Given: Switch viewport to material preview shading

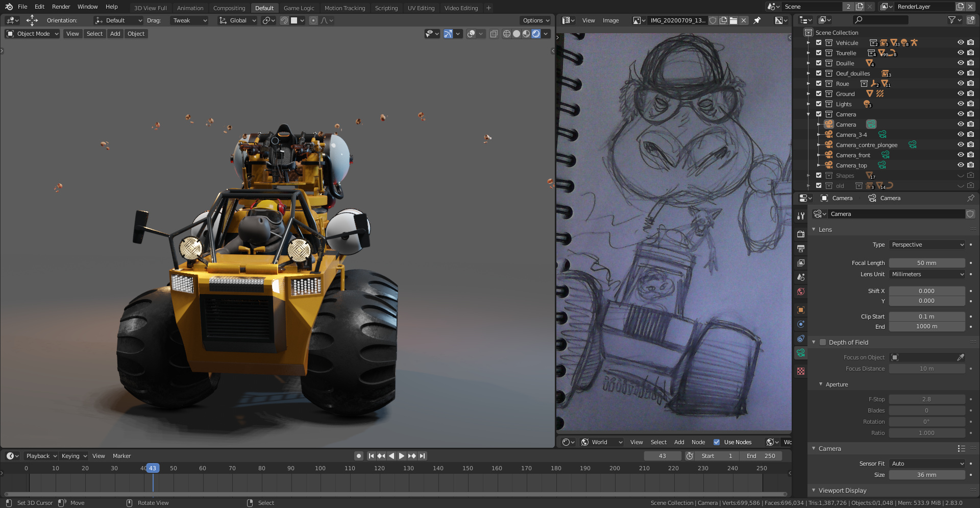Looking at the screenshot, I should [526, 34].
